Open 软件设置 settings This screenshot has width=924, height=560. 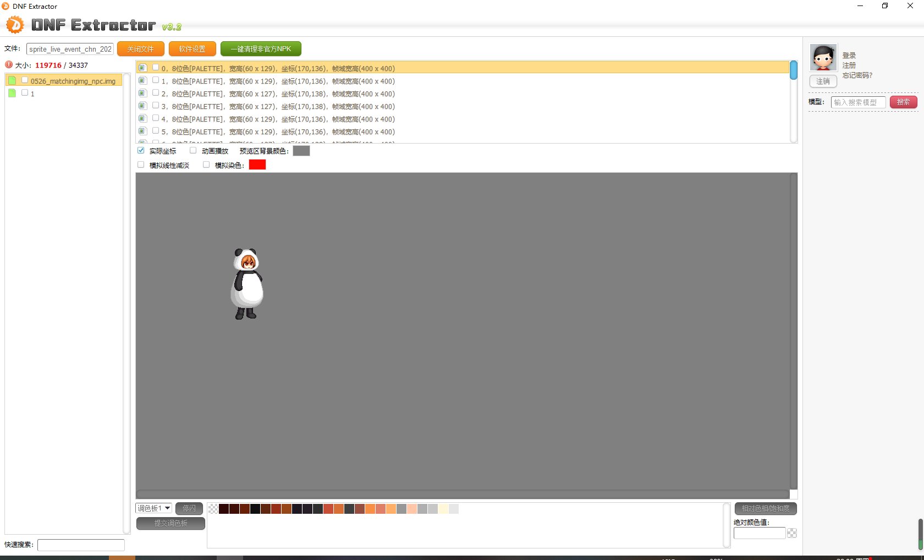click(x=193, y=49)
